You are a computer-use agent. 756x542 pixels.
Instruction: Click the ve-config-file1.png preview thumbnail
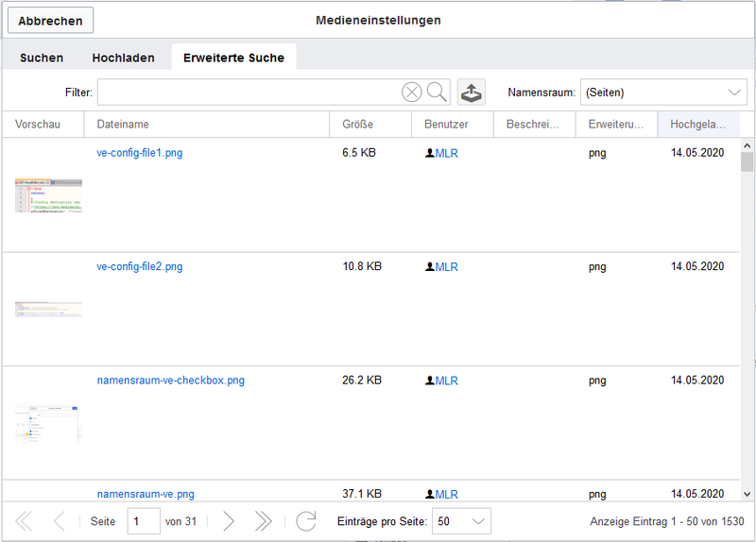[x=49, y=195]
